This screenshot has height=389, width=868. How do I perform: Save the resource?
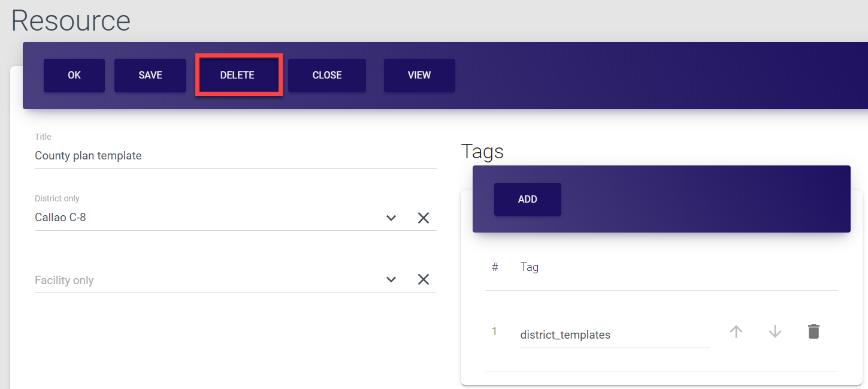point(150,76)
